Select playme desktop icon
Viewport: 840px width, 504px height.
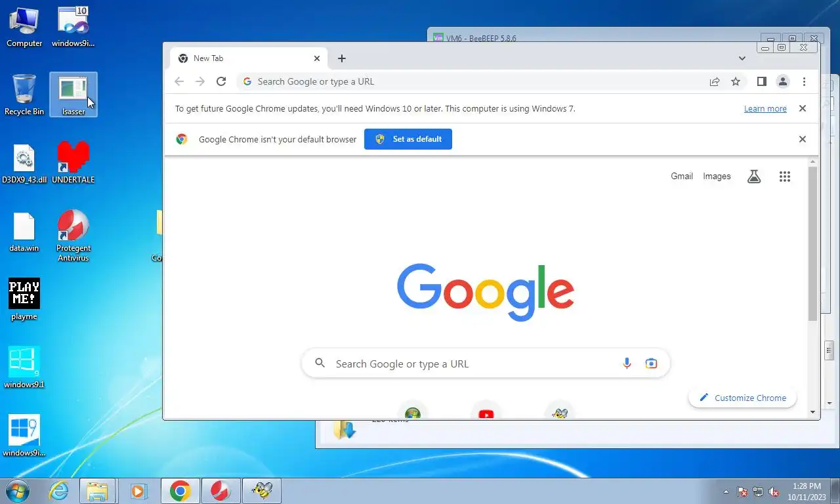tap(24, 299)
